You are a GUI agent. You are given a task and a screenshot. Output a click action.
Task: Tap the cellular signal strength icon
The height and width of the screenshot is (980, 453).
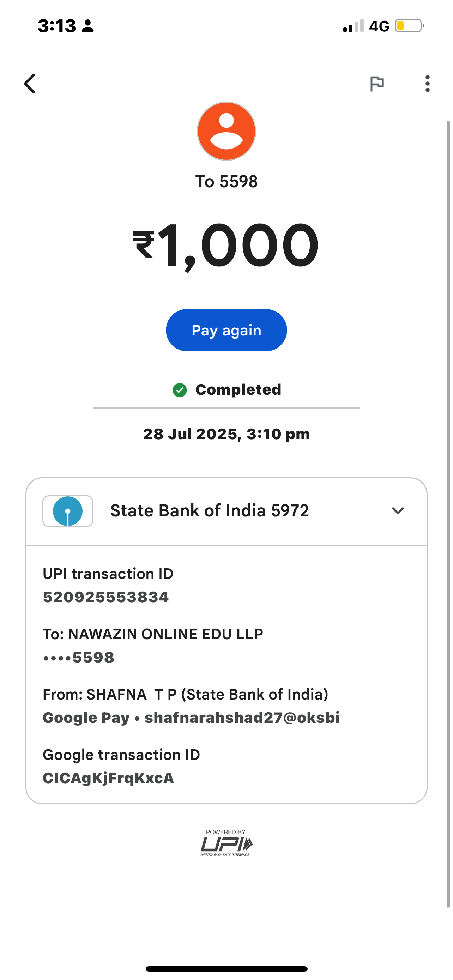(354, 26)
